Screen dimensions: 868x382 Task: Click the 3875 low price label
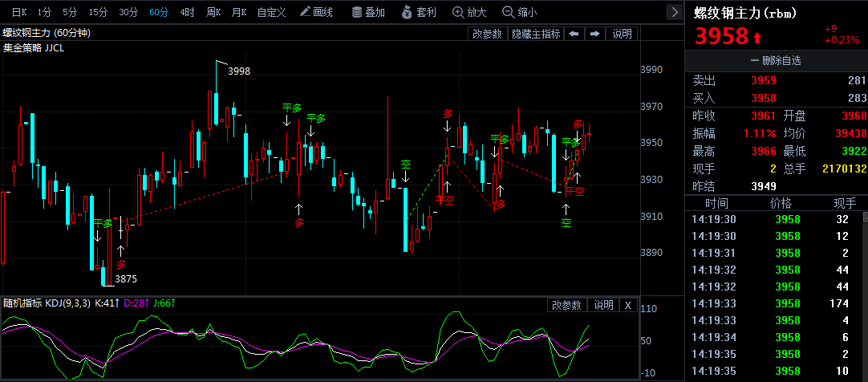coord(126,279)
